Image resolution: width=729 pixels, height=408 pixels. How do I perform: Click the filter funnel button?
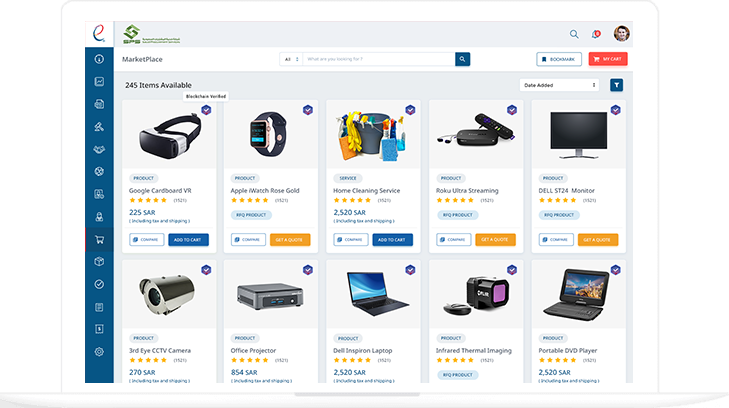tap(616, 85)
